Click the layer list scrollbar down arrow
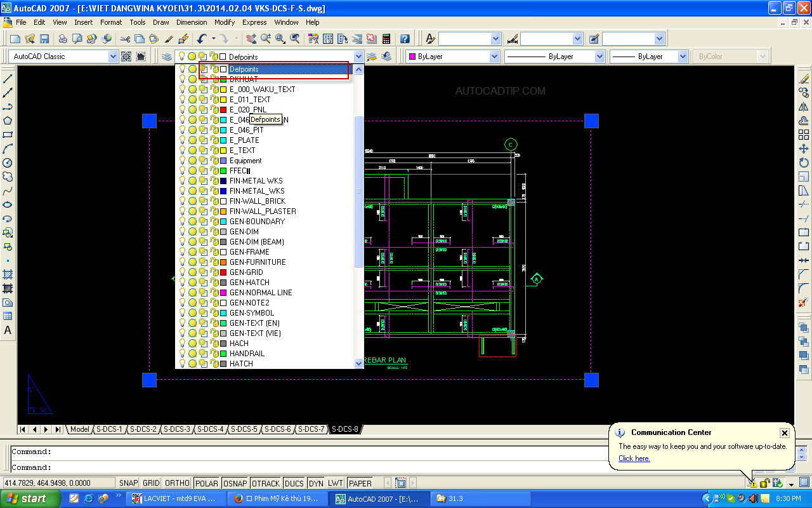 pos(358,362)
